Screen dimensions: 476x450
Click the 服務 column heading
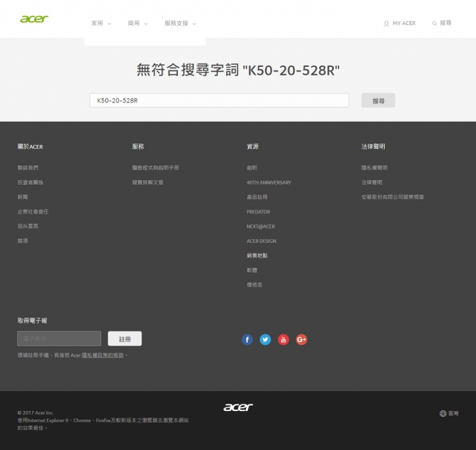[x=138, y=146]
